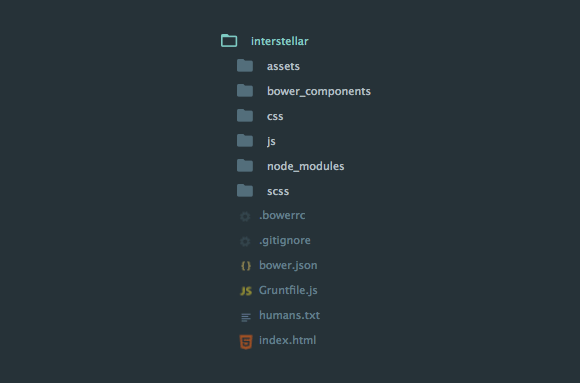
Task: Click the JS icon beside Gruntfile.js
Action: pos(246,291)
